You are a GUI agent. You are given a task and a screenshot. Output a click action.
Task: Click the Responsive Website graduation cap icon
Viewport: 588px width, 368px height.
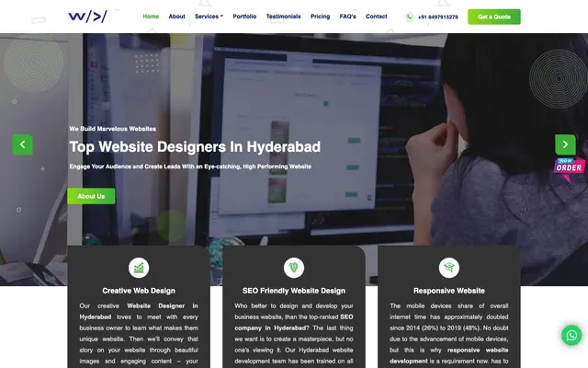[x=449, y=268]
